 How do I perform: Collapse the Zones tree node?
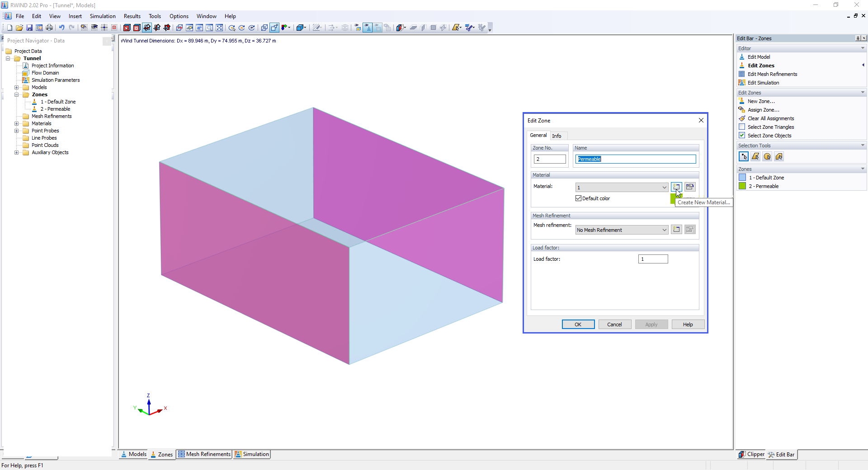pos(17,94)
